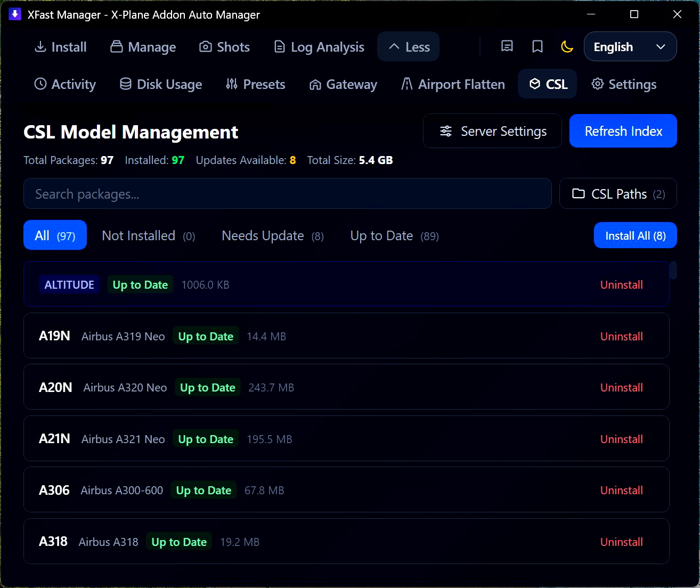The height and width of the screenshot is (588, 700).
Task: Close the XFast Manager window
Action: (x=677, y=14)
